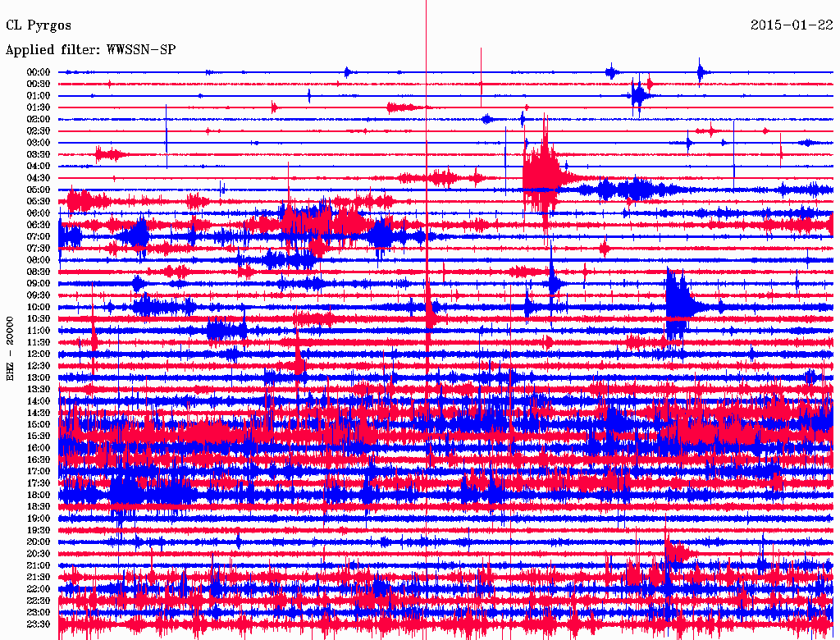The width and height of the screenshot is (840, 640).
Task: Select the 08:00 time row label
Action: pyautogui.click(x=39, y=260)
